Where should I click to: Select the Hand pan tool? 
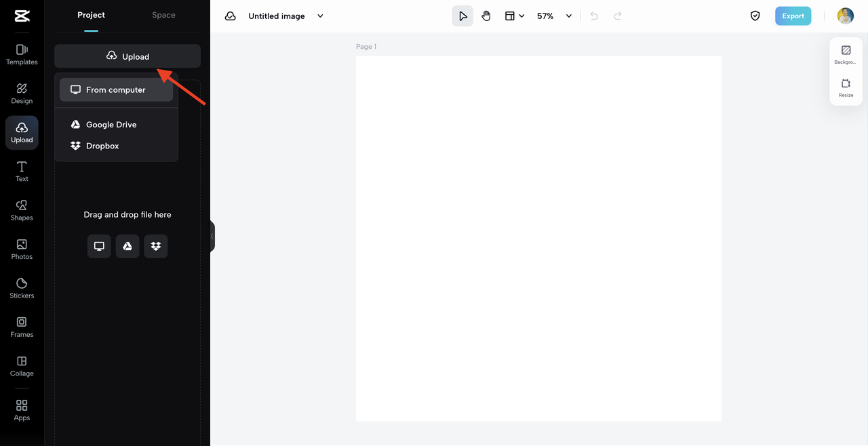[486, 16]
